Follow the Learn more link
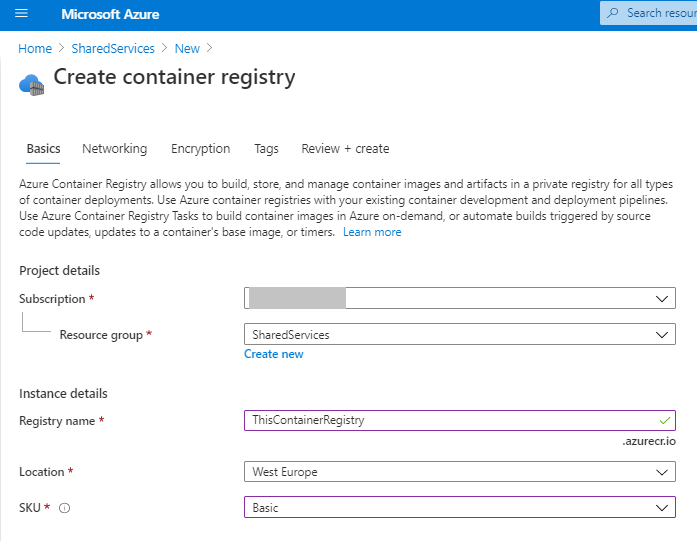The image size is (697, 541). pyautogui.click(x=372, y=232)
